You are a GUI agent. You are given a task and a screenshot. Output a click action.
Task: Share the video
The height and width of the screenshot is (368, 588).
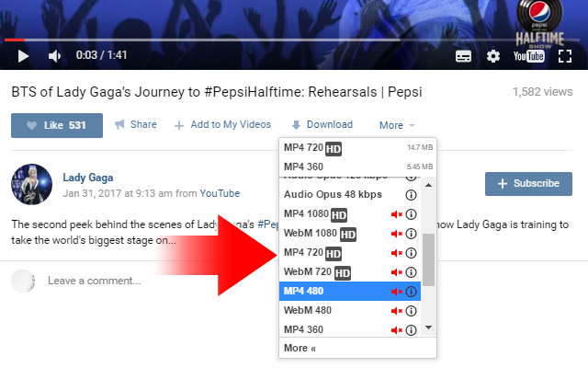click(x=136, y=125)
